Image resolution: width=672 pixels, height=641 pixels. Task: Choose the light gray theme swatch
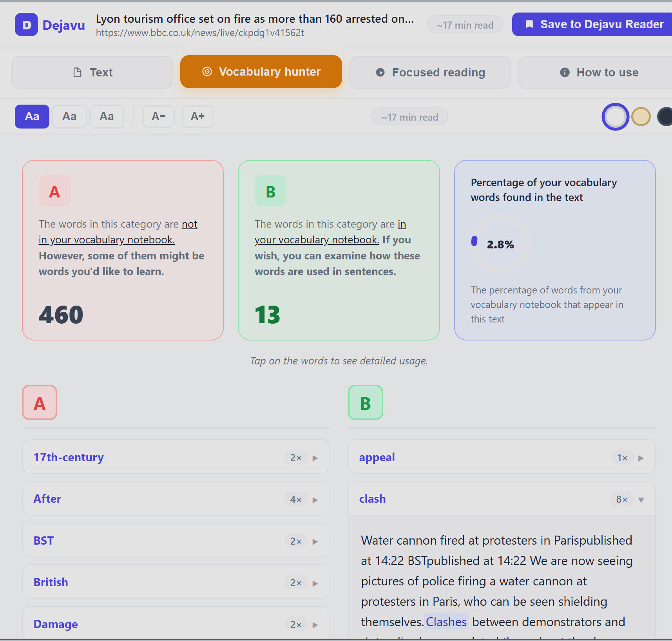pyautogui.click(x=615, y=117)
